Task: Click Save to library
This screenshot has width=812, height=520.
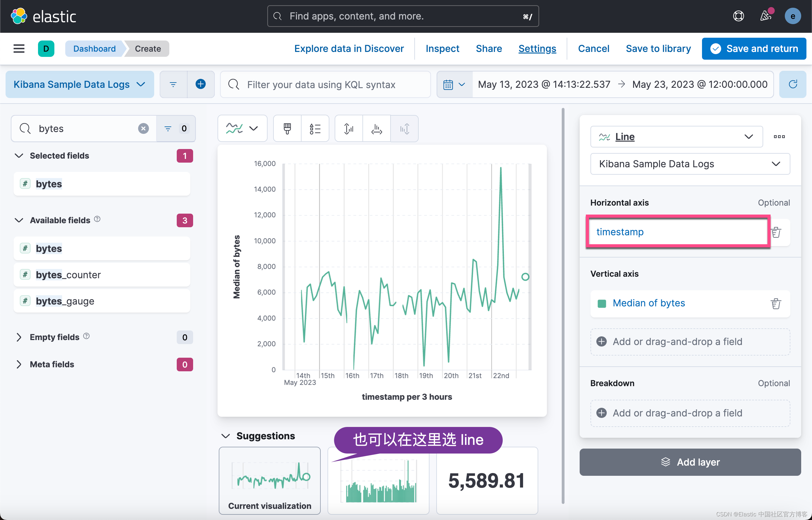Action: coord(658,49)
